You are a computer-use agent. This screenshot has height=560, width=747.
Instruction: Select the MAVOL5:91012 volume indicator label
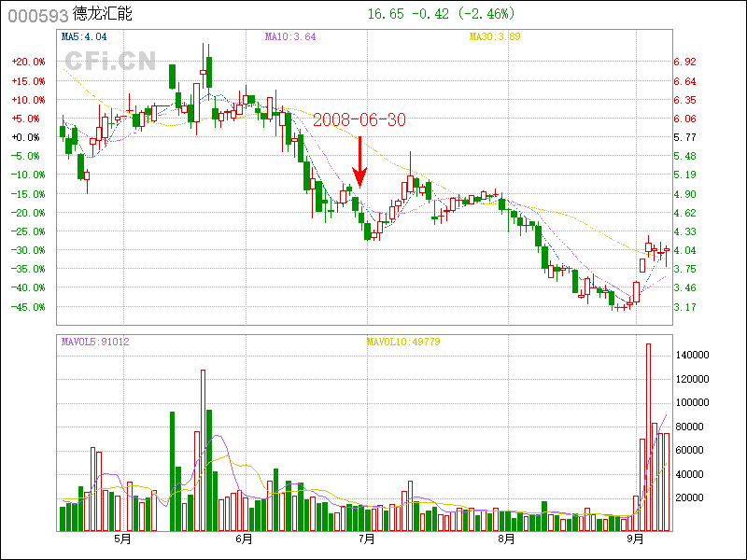pos(95,342)
